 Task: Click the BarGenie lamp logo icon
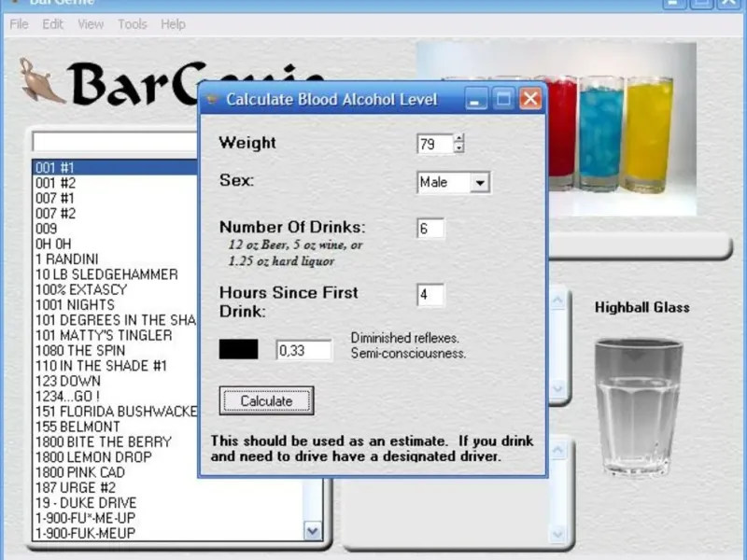[40, 80]
